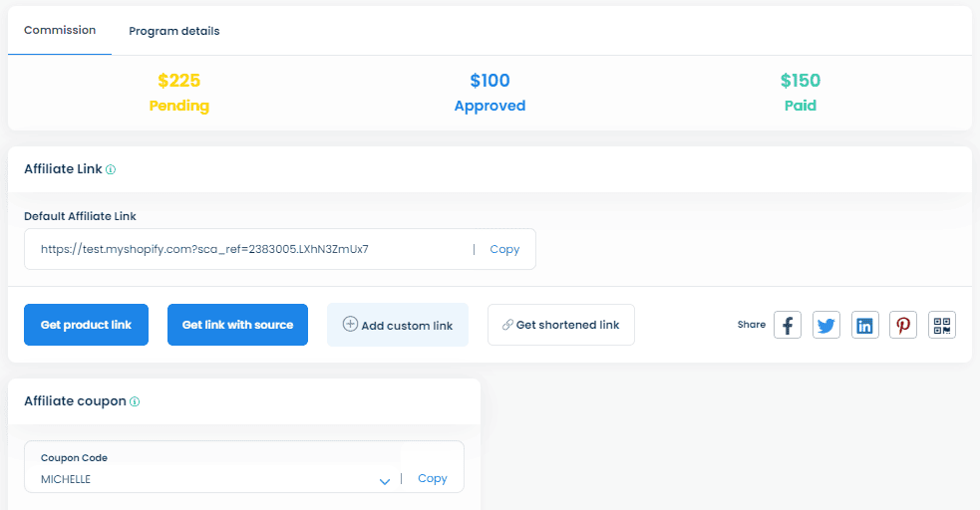Share affiliate link on Pinterest

903,325
